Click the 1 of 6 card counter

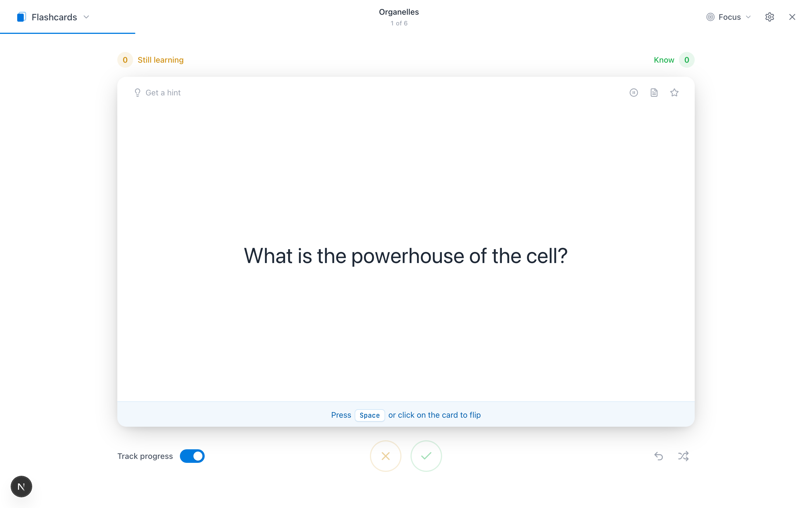399,23
